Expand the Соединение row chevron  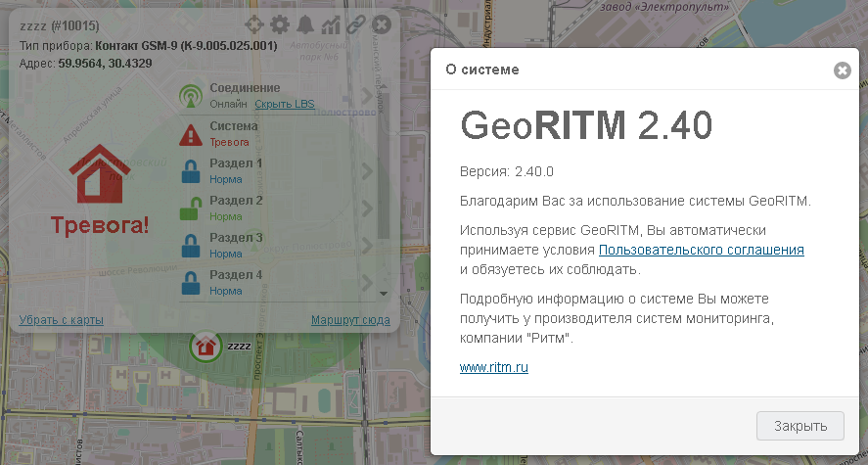(367, 96)
